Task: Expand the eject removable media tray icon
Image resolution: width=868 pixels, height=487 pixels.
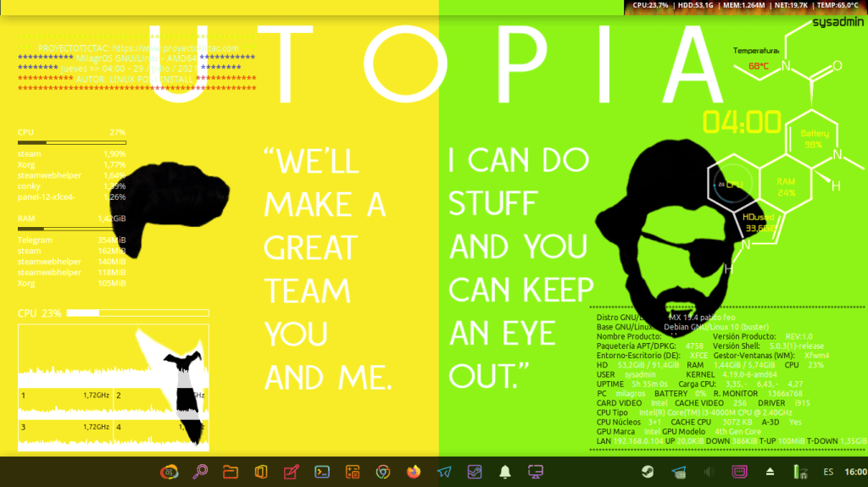Action: pyautogui.click(x=770, y=472)
